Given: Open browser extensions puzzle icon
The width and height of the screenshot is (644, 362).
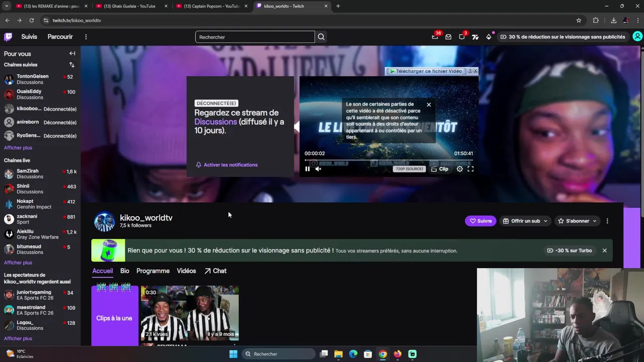Looking at the screenshot, I should (x=596, y=20).
